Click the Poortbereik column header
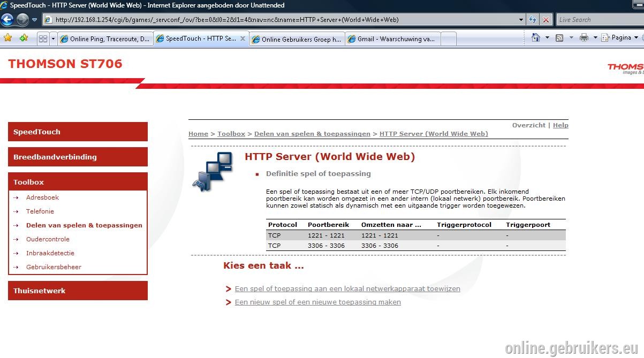 coord(328,225)
